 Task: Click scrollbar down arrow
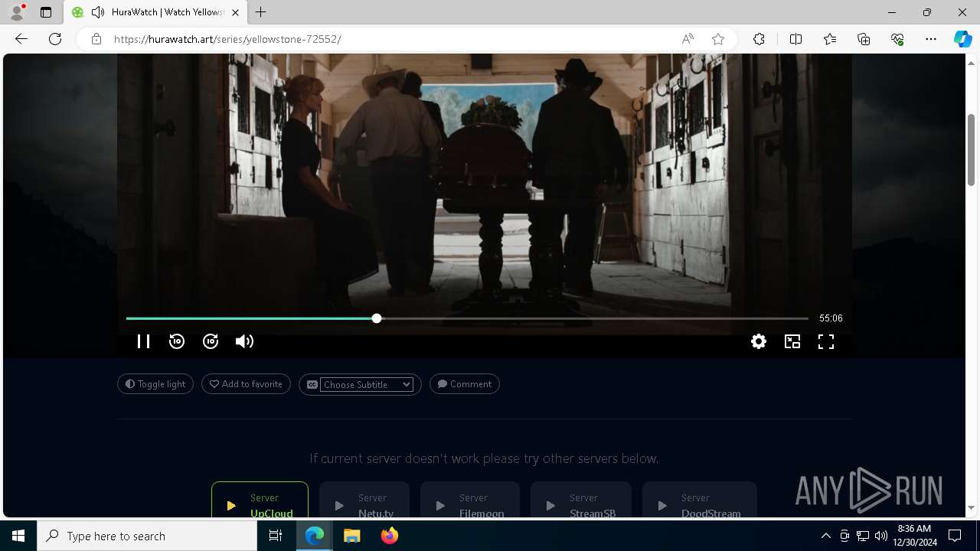pyautogui.click(x=971, y=507)
